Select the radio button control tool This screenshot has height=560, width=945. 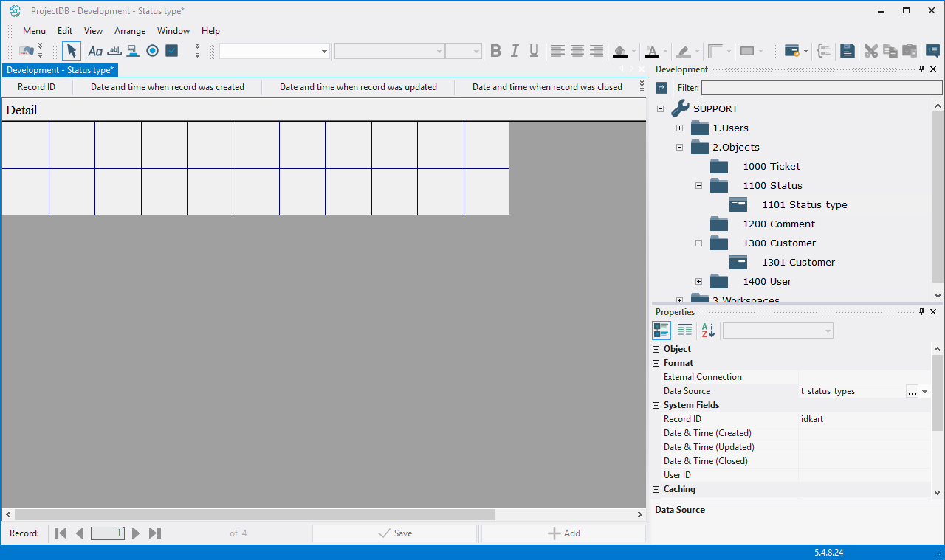pos(153,51)
